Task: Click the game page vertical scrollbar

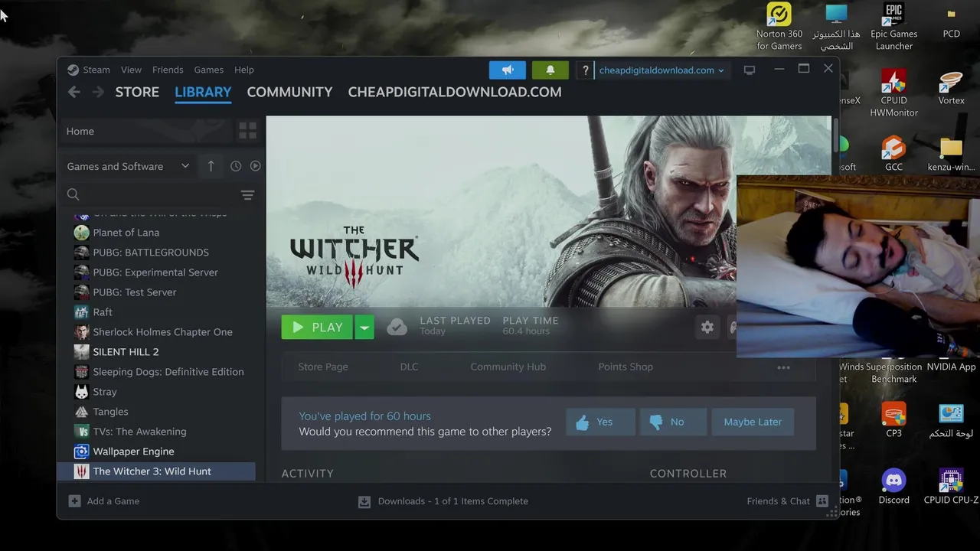Action: (836, 135)
